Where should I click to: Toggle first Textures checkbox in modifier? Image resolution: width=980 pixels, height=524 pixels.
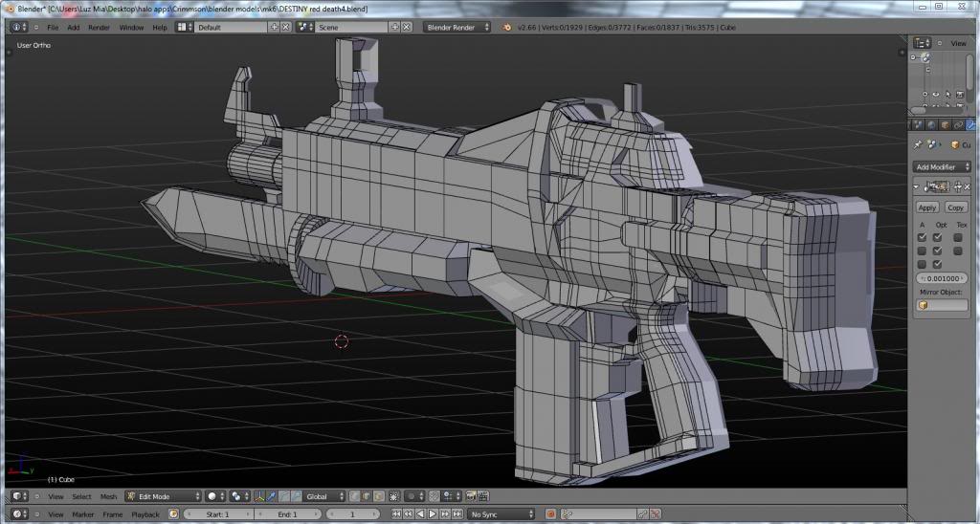(x=957, y=237)
